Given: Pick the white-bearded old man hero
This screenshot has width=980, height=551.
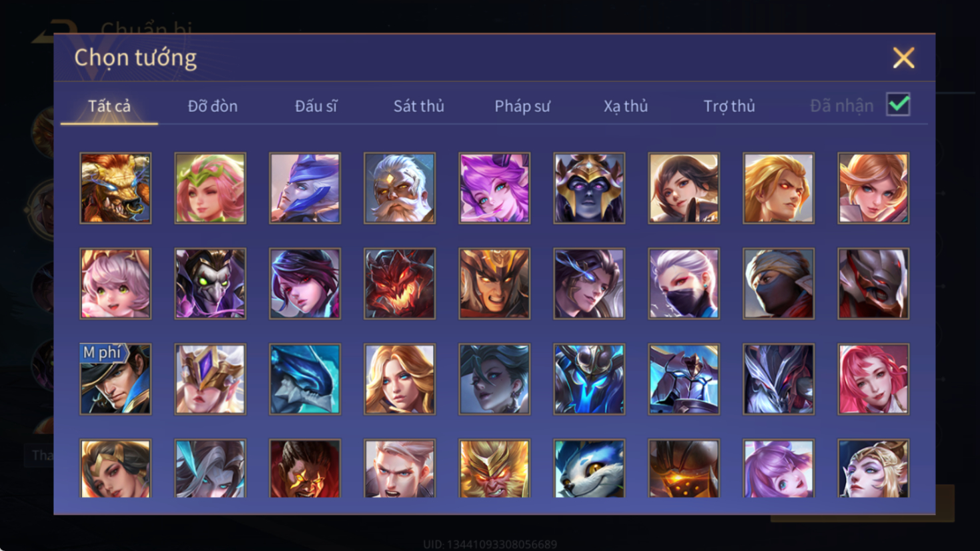Looking at the screenshot, I should [x=400, y=188].
